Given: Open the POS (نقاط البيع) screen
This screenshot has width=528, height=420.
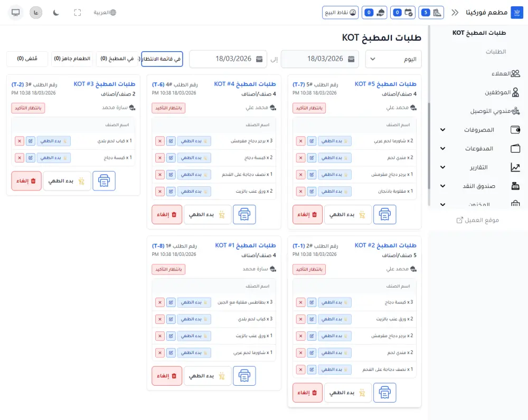Looking at the screenshot, I should coord(340,12).
